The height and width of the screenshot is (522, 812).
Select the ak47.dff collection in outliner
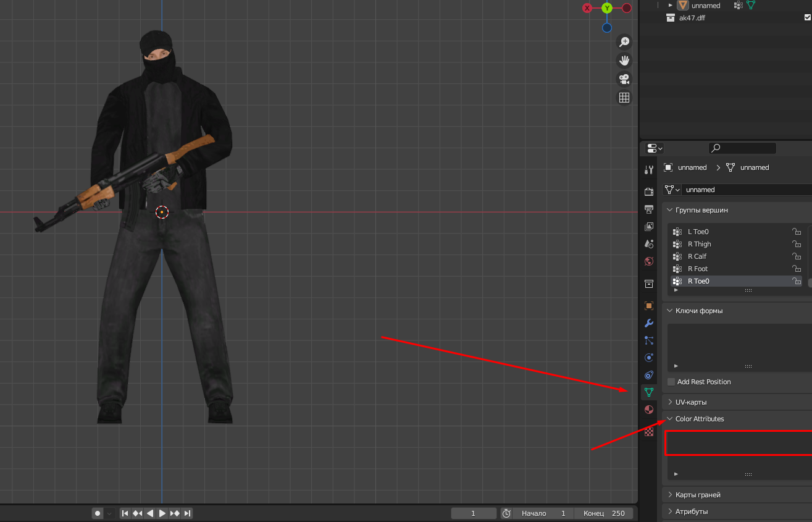point(692,18)
